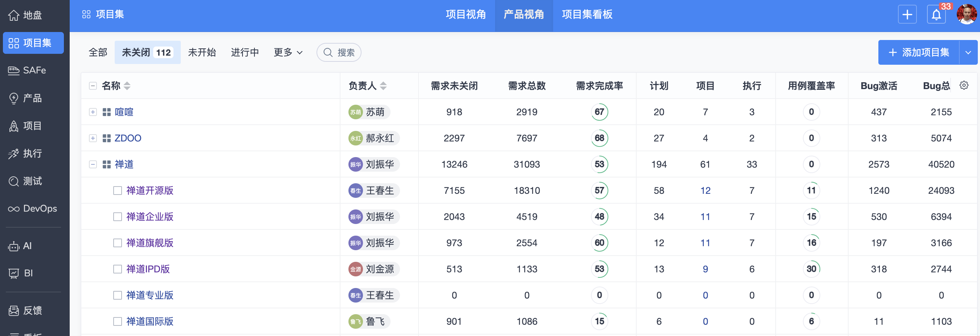Select the 禅道国际版 row checkbox
The height and width of the screenshot is (336, 980).
pyautogui.click(x=118, y=321)
